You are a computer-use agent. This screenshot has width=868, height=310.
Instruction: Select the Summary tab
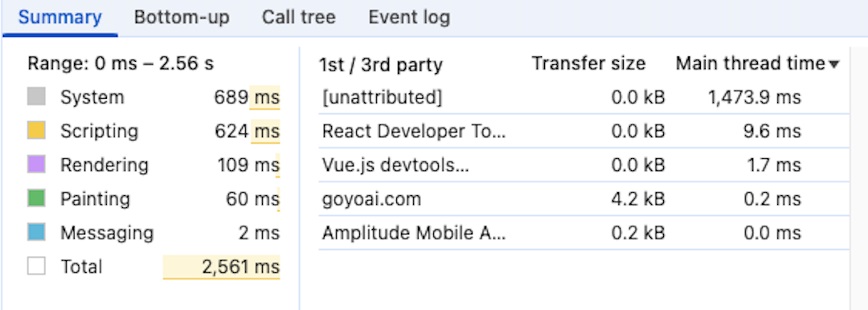tap(59, 18)
